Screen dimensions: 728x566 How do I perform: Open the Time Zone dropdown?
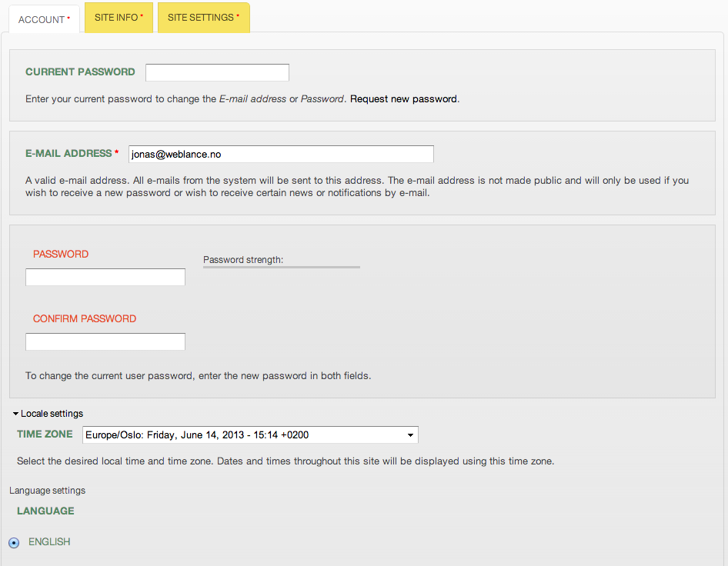click(250, 434)
